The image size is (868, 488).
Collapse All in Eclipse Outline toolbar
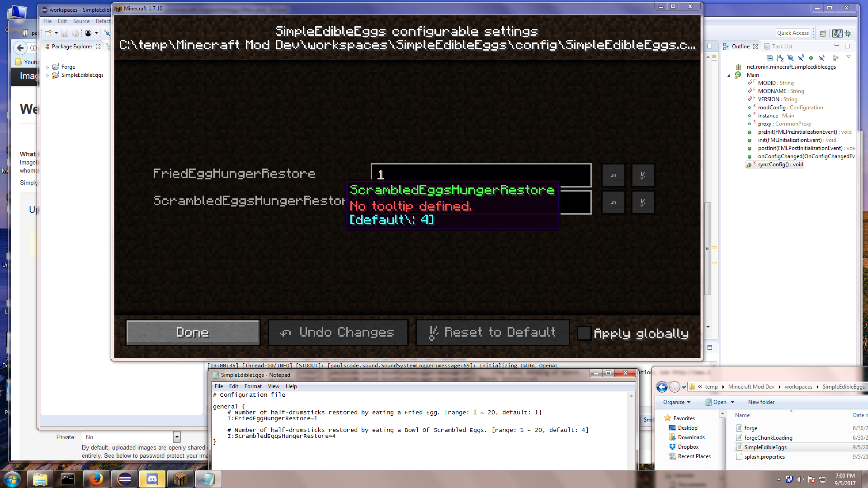coord(769,58)
